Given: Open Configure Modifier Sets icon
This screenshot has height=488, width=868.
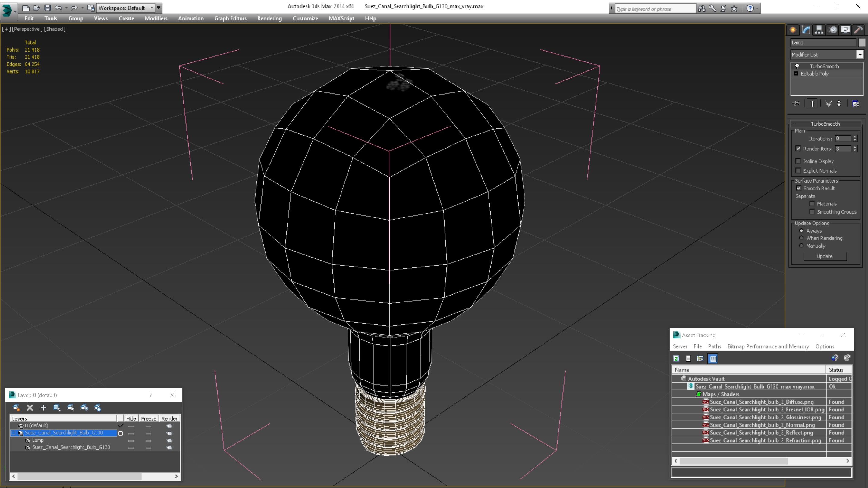Looking at the screenshot, I should coord(855,103).
